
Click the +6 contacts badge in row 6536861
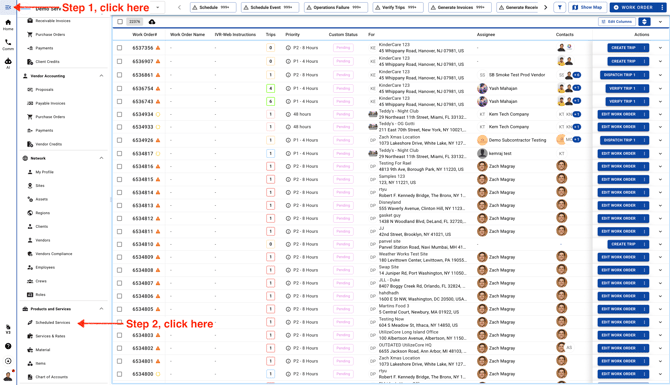point(577,75)
